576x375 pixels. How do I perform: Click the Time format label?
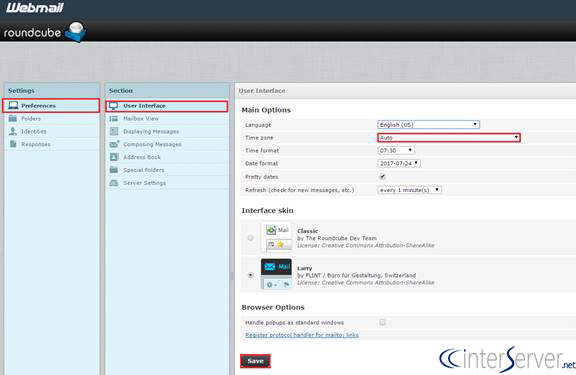pyautogui.click(x=262, y=150)
